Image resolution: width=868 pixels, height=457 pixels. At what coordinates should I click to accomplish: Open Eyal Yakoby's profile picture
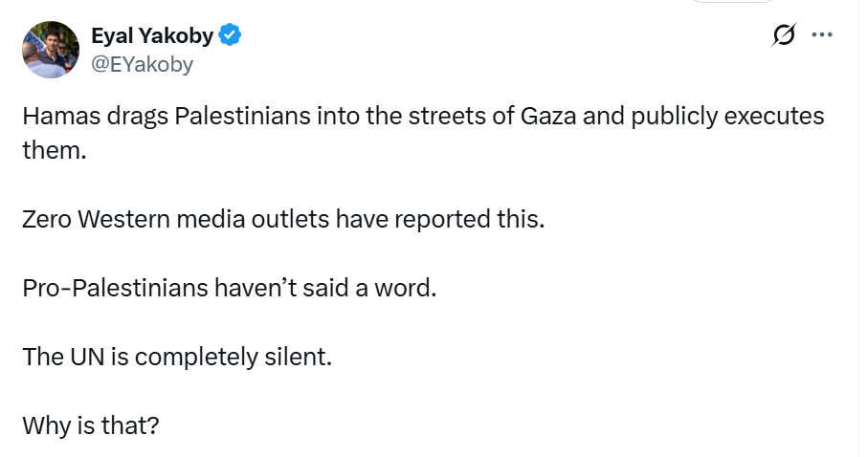(x=50, y=50)
